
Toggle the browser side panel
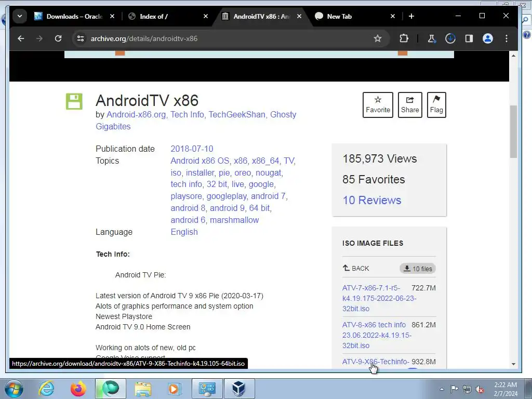tap(469, 38)
